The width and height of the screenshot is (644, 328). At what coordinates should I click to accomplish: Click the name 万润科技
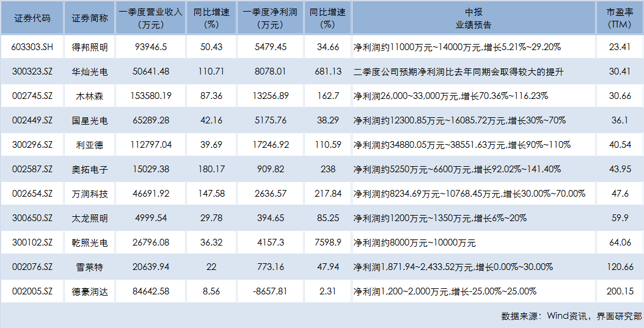[x=90, y=194]
